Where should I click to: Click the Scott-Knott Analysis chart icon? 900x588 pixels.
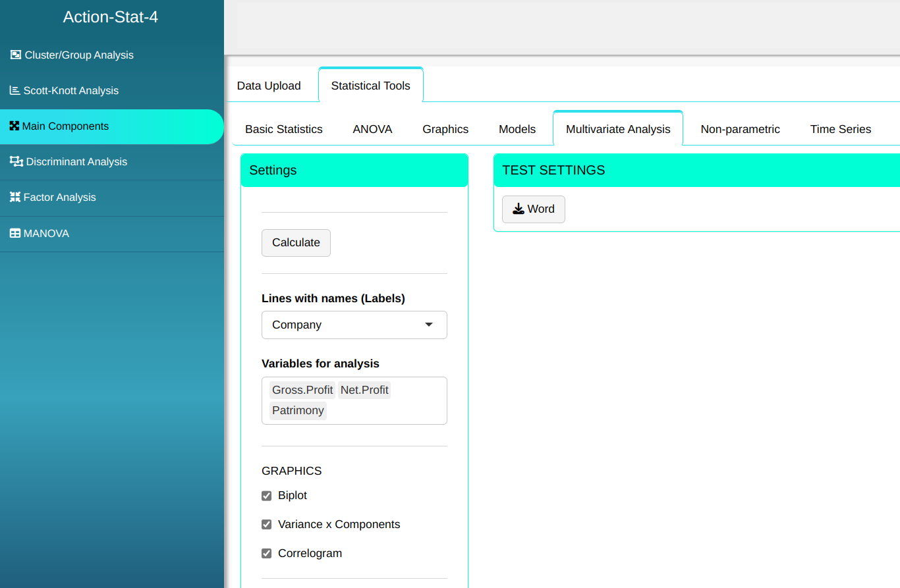(14, 91)
